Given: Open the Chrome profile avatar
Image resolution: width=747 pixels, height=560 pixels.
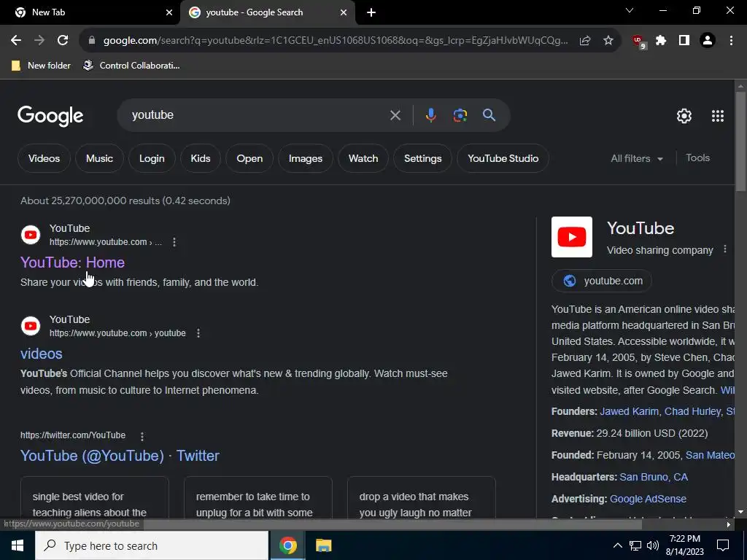Looking at the screenshot, I should coord(708,41).
